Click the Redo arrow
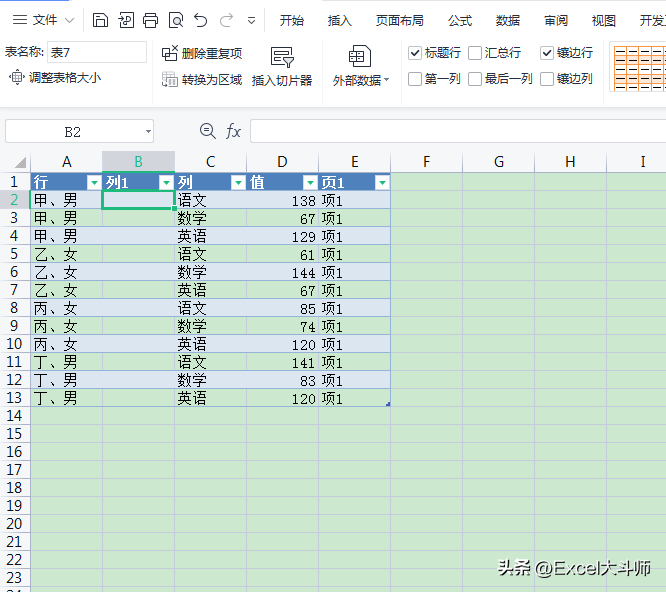 pyautogui.click(x=226, y=20)
